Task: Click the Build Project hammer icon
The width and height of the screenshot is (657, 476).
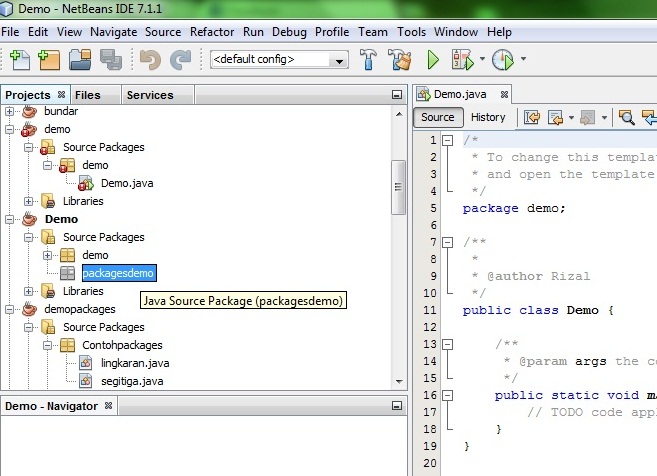Action: 368,60
